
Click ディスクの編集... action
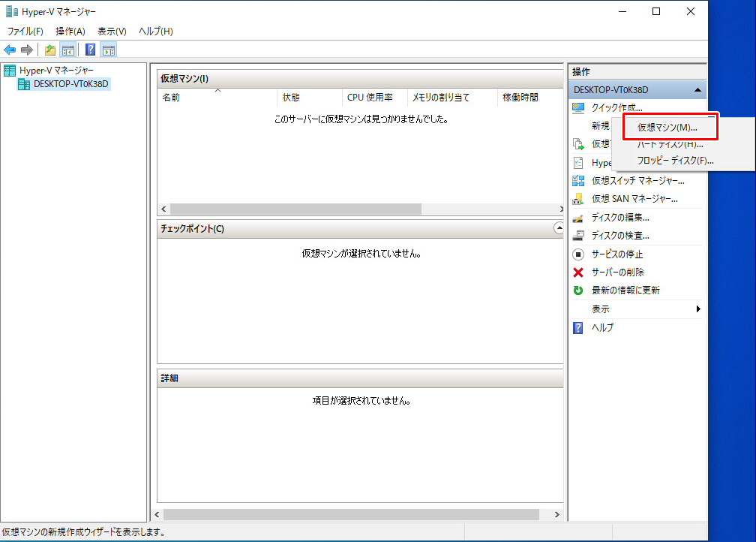[x=620, y=218]
